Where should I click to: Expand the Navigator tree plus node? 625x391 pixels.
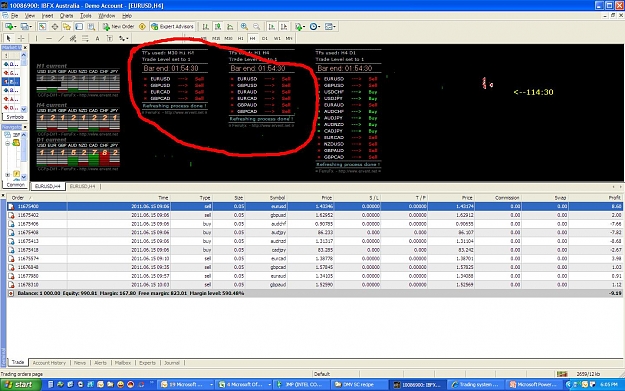8,175
